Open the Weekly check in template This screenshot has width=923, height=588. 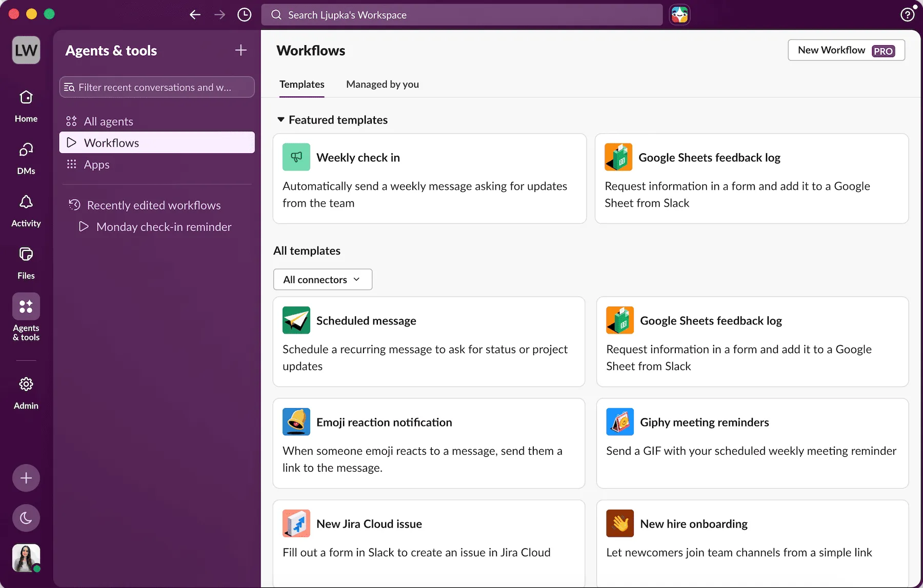[430, 178]
